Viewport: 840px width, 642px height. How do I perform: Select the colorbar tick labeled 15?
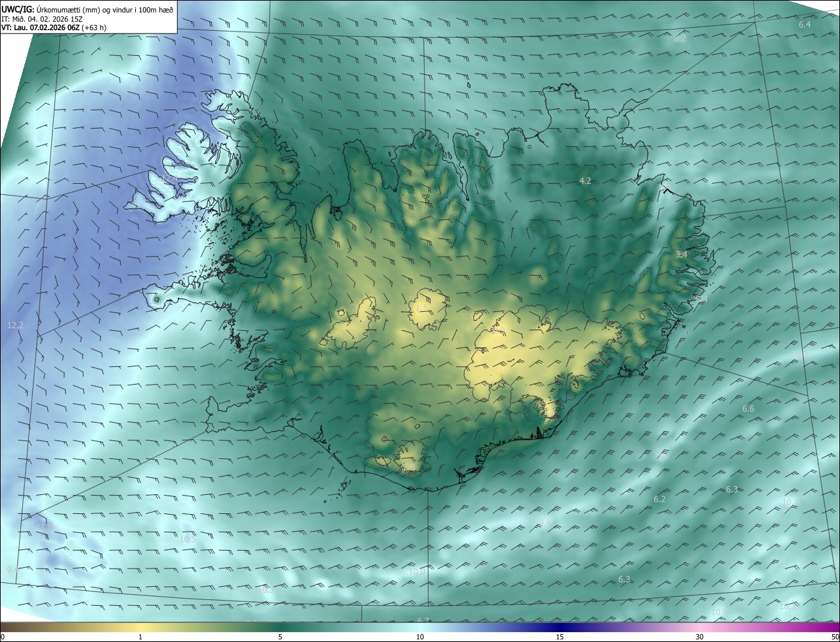click(x=560, y=637)
